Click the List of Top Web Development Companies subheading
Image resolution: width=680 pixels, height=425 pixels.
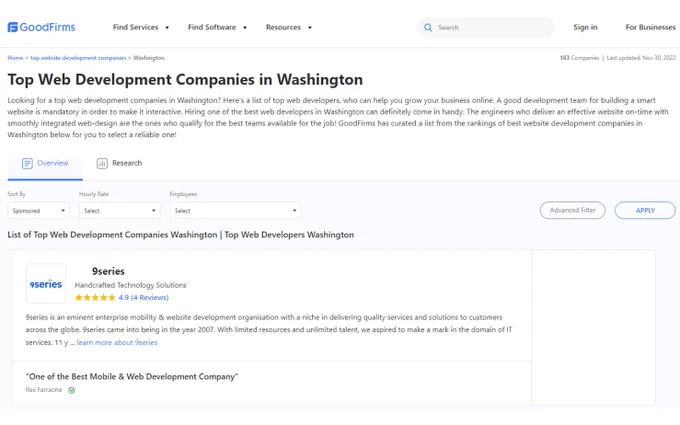click(x=181, y=235)
